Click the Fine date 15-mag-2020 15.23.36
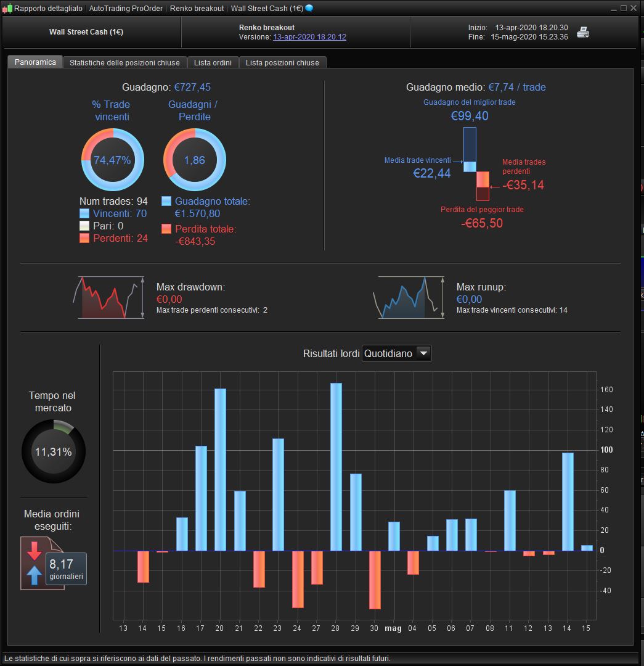This screenshot has height=666, width=644. click(x=529, y=37)
